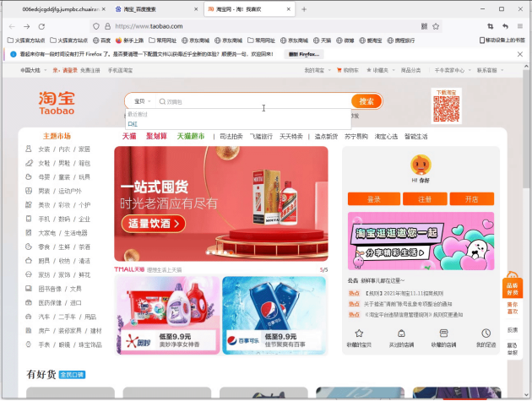Open the 女鞋 / 男鞋 / 箱包 category
532x401 pixels.
click(x=64, y=163)
